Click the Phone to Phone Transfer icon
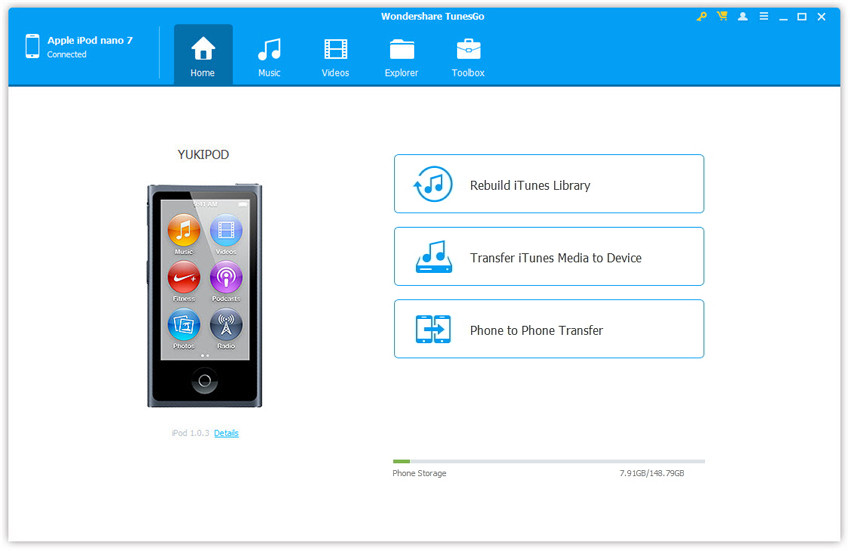The height and width of the screenshot is (551, 850). point(433,330)
